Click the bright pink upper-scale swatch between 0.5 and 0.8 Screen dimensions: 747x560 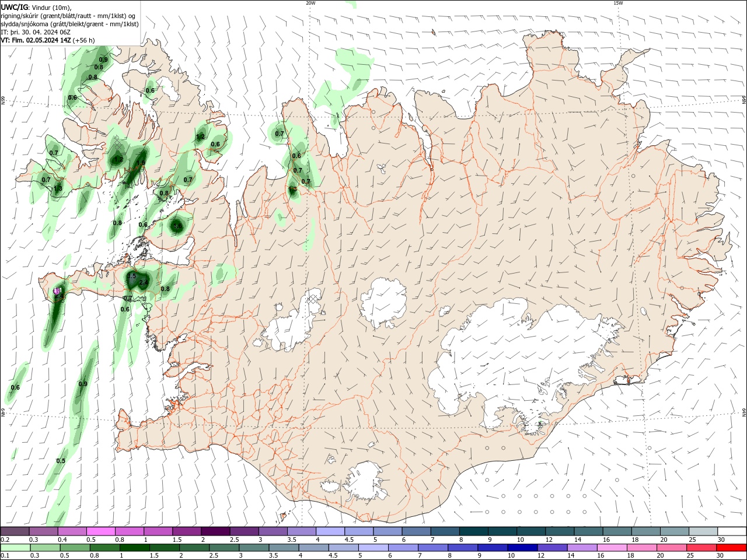click(101, 531)
